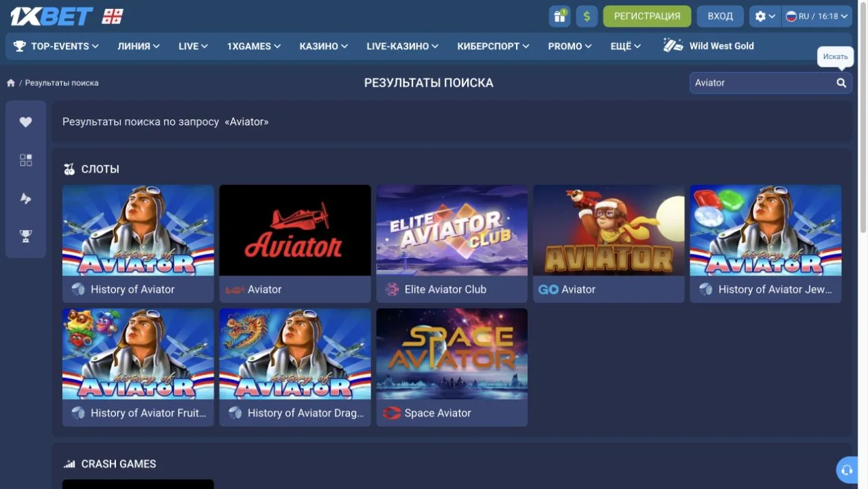Expand the КАЗИНО menu

click(323, 46)
